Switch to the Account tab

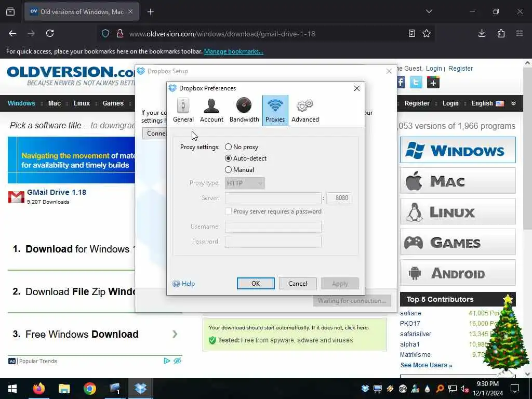coord(211,110)
